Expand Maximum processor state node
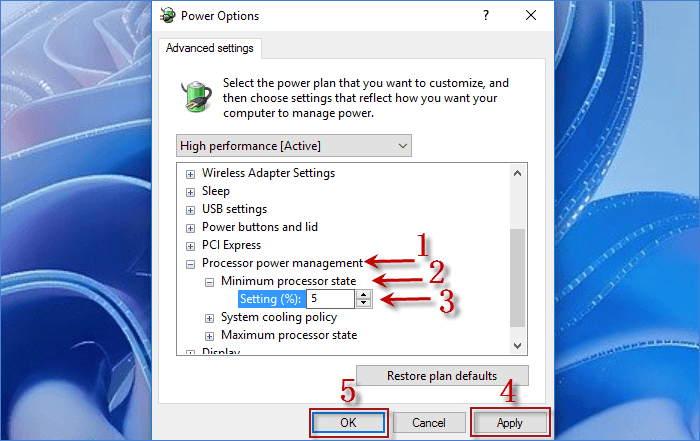This screenshot has height=441, width=700. click(x=209, y=336)
